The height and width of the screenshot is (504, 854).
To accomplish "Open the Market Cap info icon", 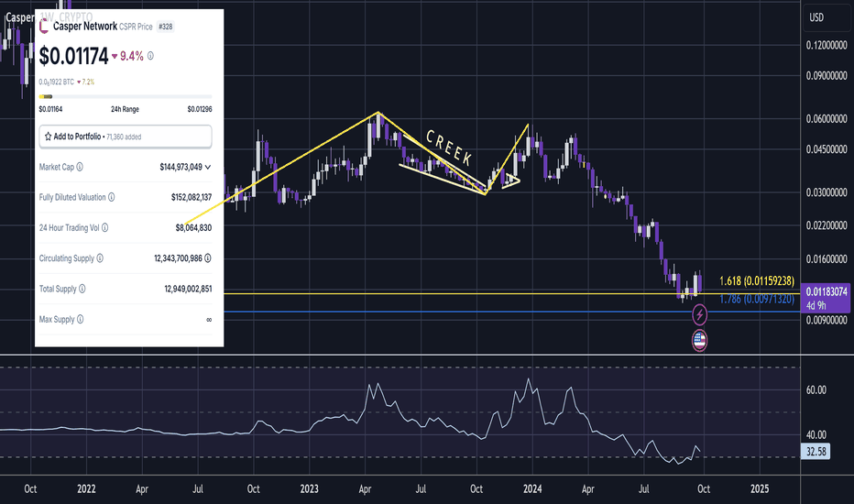I will click(80, 167).
